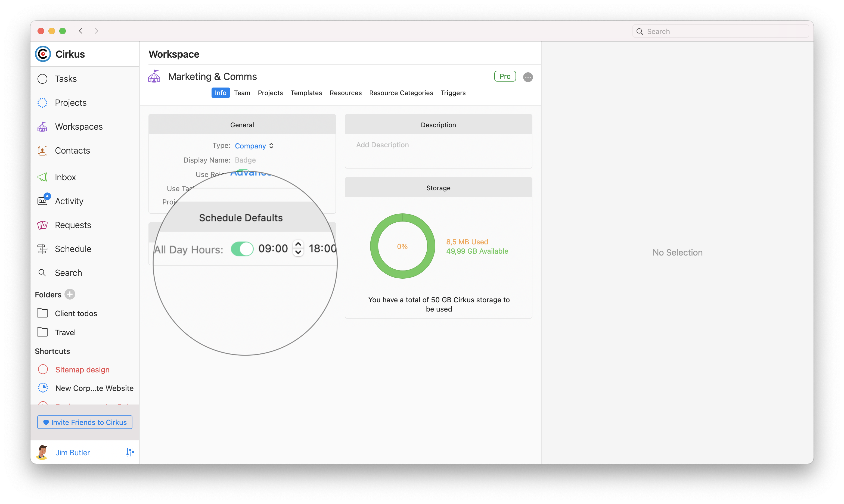Click the New Corp...te Website project icon
This screenshot has width=844, height=504.
pos(43,388)
